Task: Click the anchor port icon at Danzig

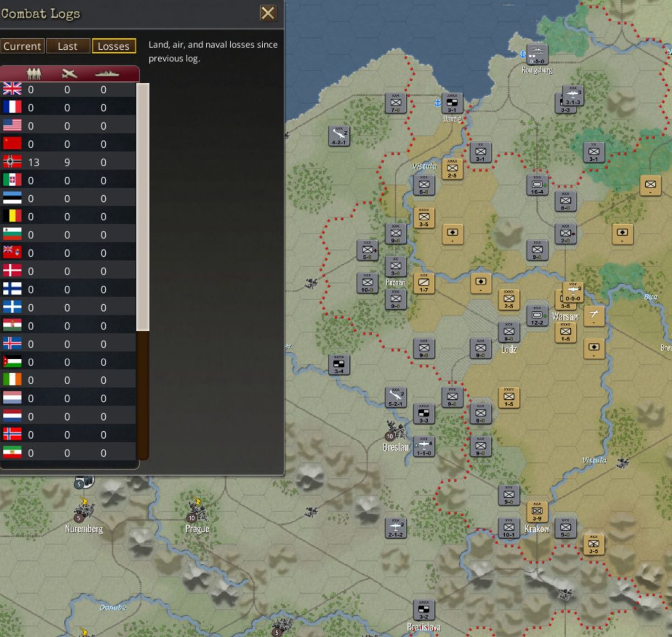Action: click(x=438, y=103)
